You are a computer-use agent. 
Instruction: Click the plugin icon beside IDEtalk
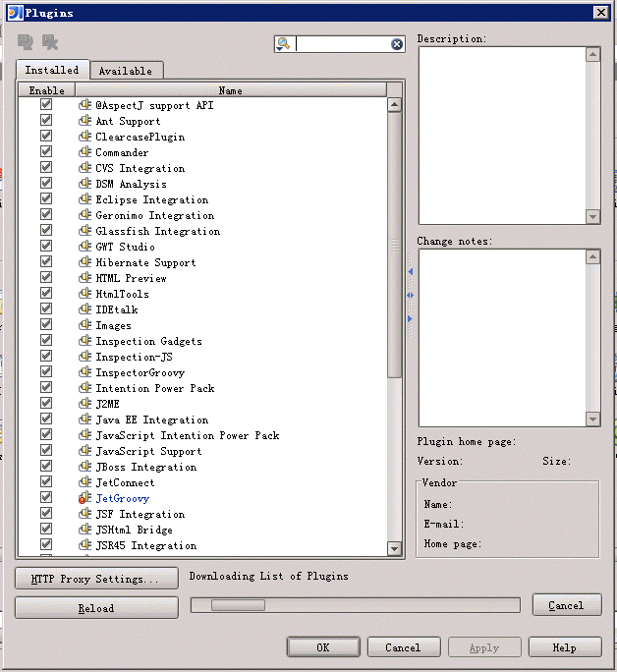coord(84,309)
